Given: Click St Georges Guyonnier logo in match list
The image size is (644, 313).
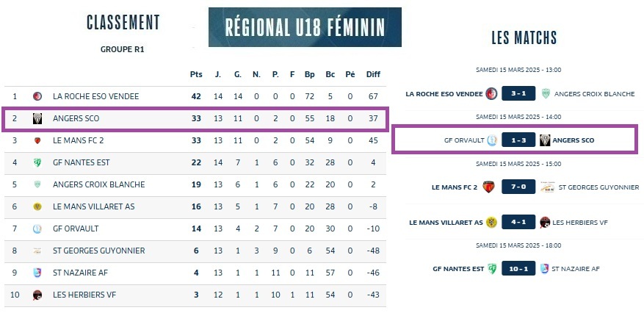Looking at the screenshot, I should coord(546,187).
